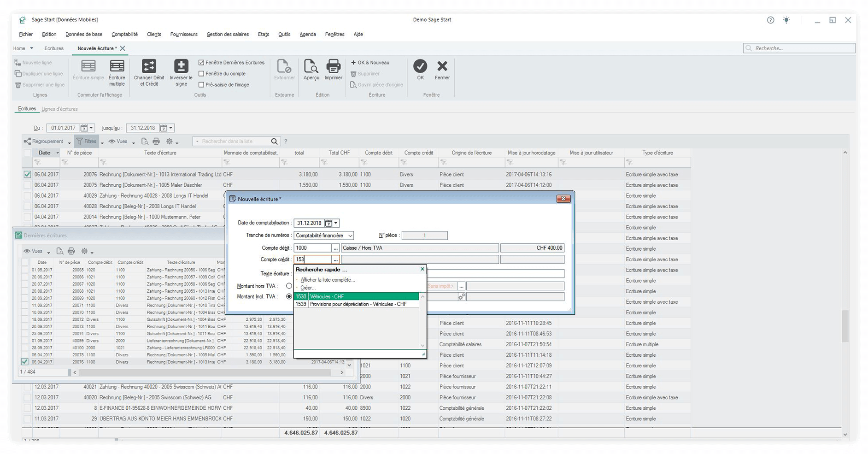Open the jusqu'au date dropdown arrow
Image resolution: width=868 pixels, height=454 pixels.
click(x=171, y=128)
